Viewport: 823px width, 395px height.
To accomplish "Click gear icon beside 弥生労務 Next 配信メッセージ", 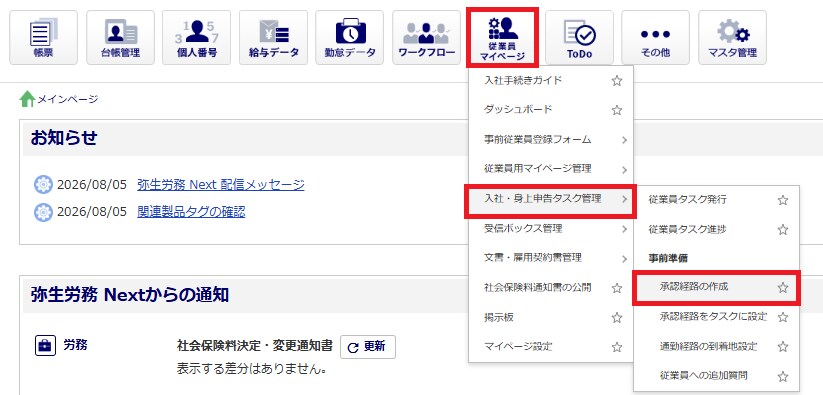I will pos(43,185).
